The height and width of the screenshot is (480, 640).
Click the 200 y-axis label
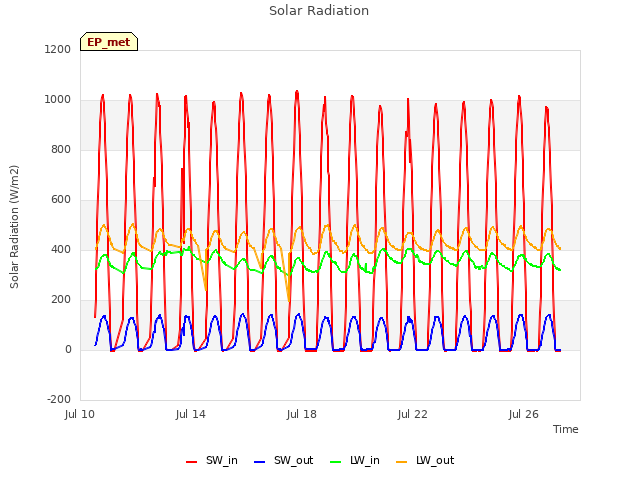pos(61,300)
